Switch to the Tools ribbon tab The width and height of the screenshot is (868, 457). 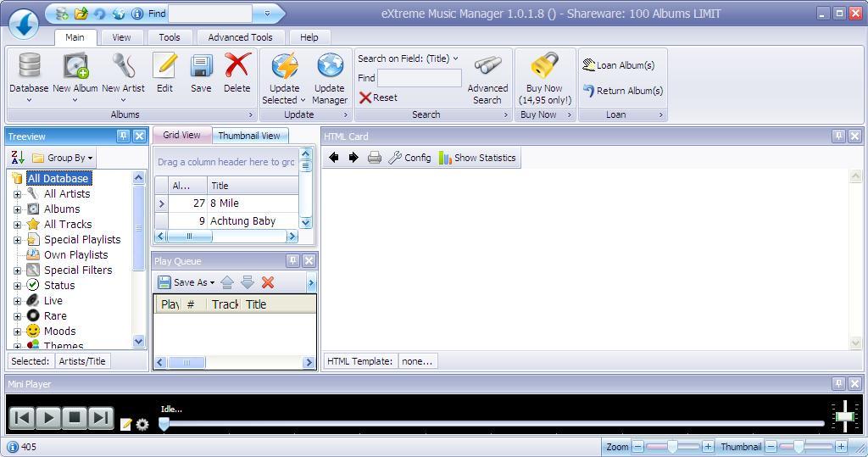click(x=170, y=37)
